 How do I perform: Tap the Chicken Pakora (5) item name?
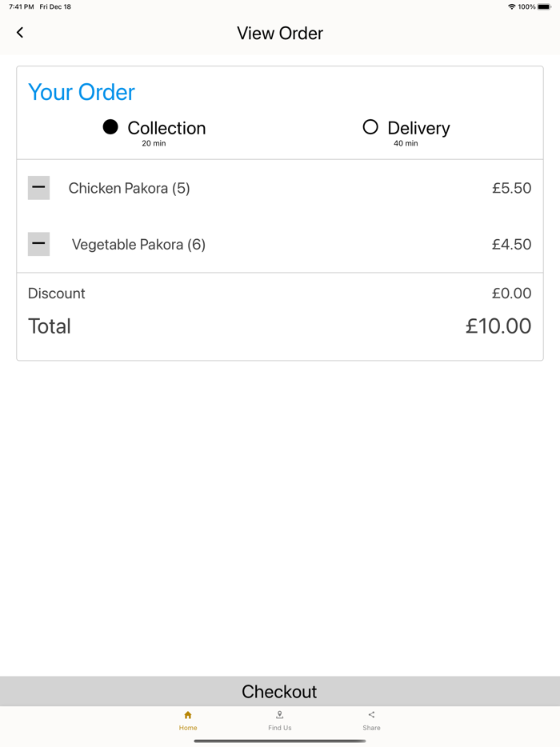point(129,189)
